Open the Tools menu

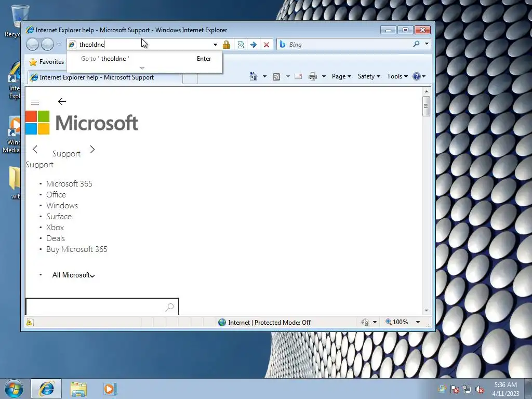pyautogui.click(x=397, y=76)
